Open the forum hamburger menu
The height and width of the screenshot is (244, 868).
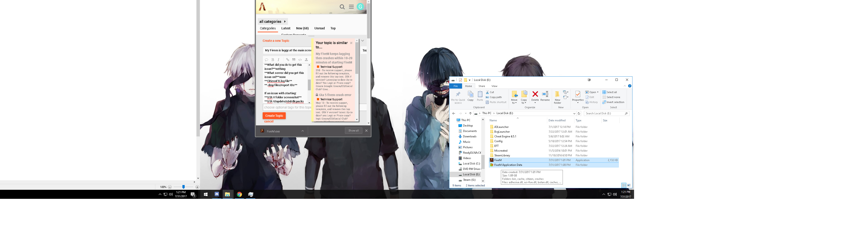click(x=351, y=7)
